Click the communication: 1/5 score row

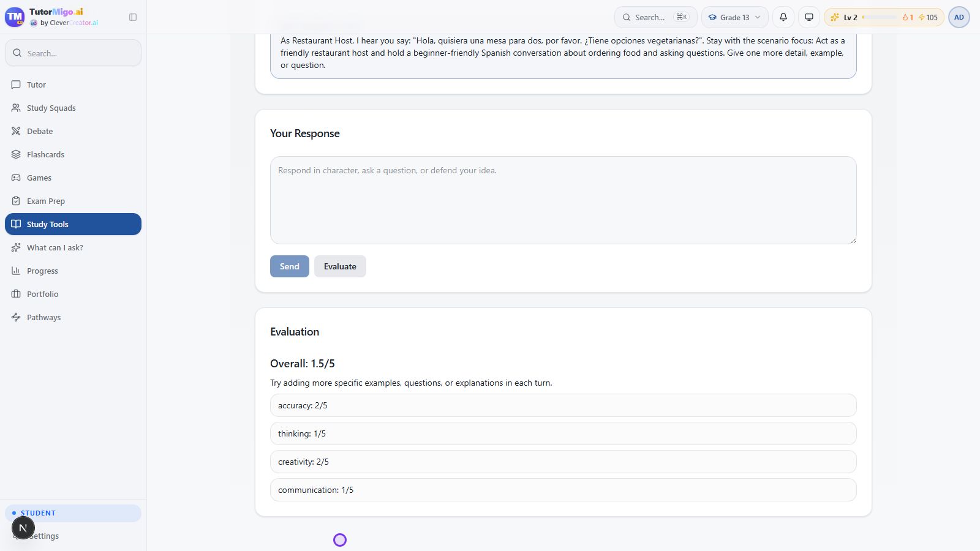(x=563, y=490)
